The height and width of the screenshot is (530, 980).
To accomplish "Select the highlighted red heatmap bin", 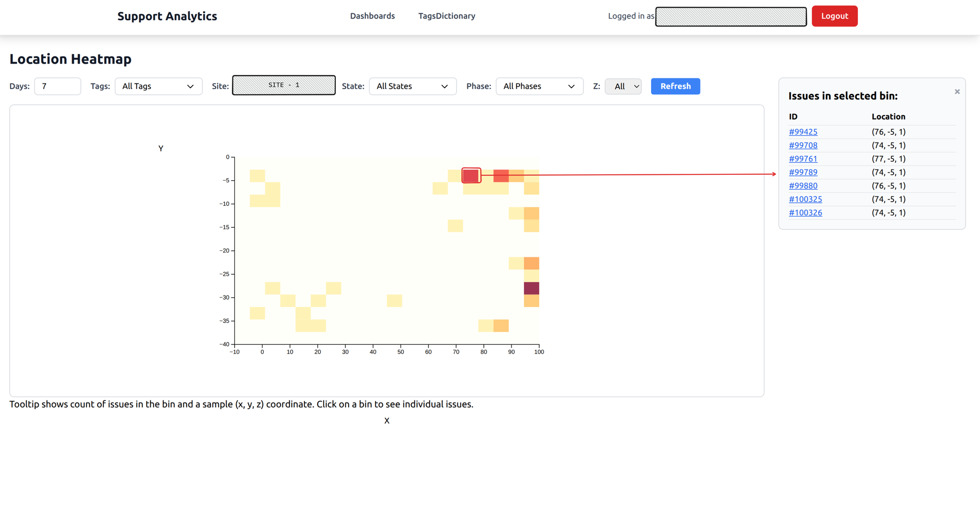I will tap(471, 175).
